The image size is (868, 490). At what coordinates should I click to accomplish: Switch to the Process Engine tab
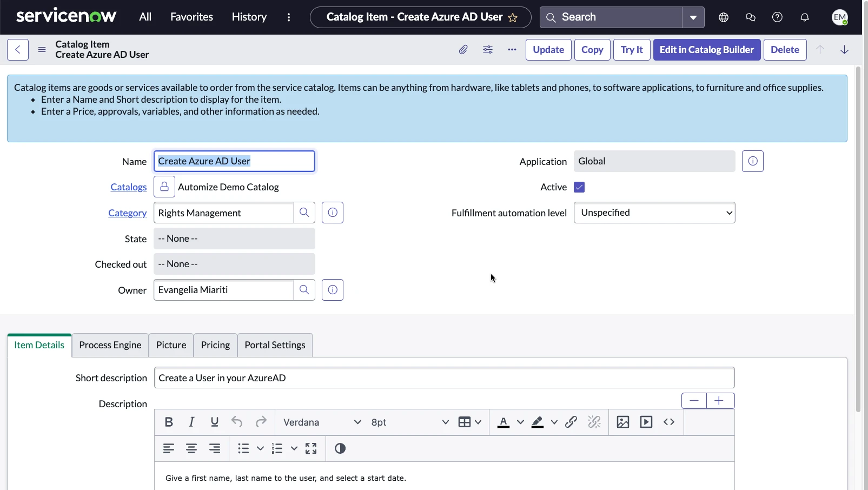click(110, 345)
